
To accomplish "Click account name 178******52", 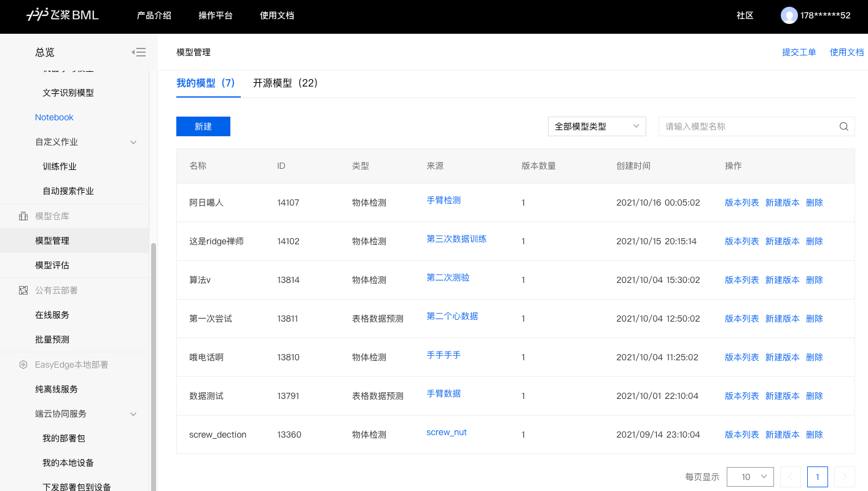I will 826,15.
